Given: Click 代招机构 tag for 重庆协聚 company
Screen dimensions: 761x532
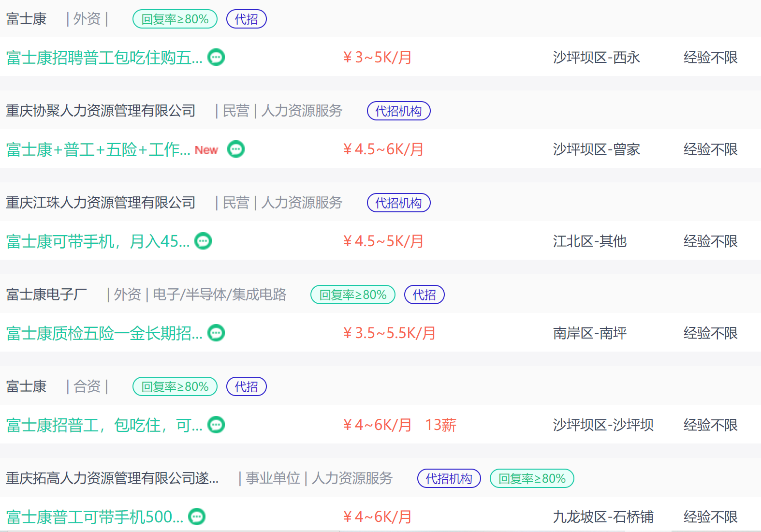Looking at the screenshot, I should point(399,111).
